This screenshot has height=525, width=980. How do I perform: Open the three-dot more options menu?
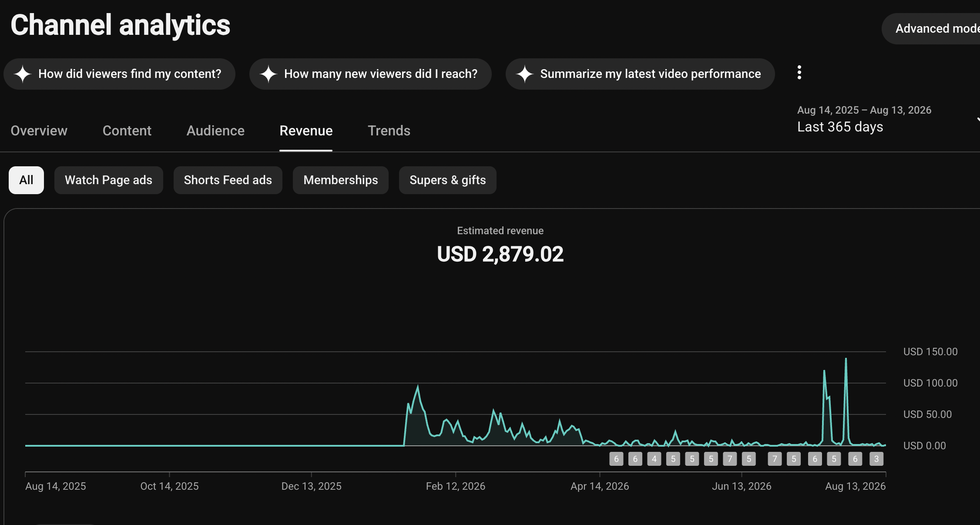click(x=799, y=73)
